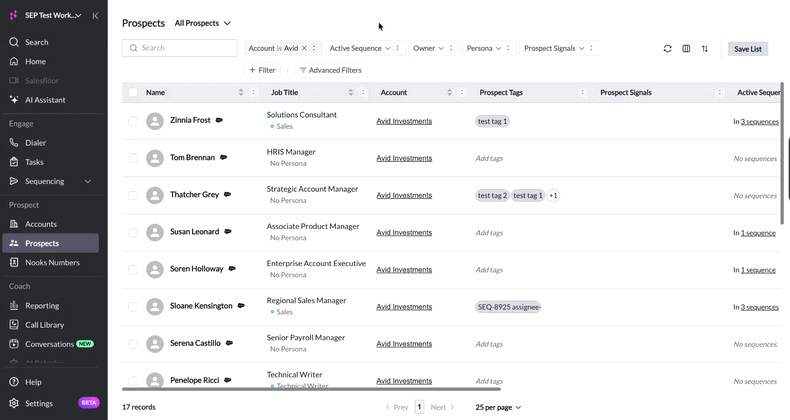
Task: Open Avid Investments link for Zinnia Frost
Action: coord(404,121)
